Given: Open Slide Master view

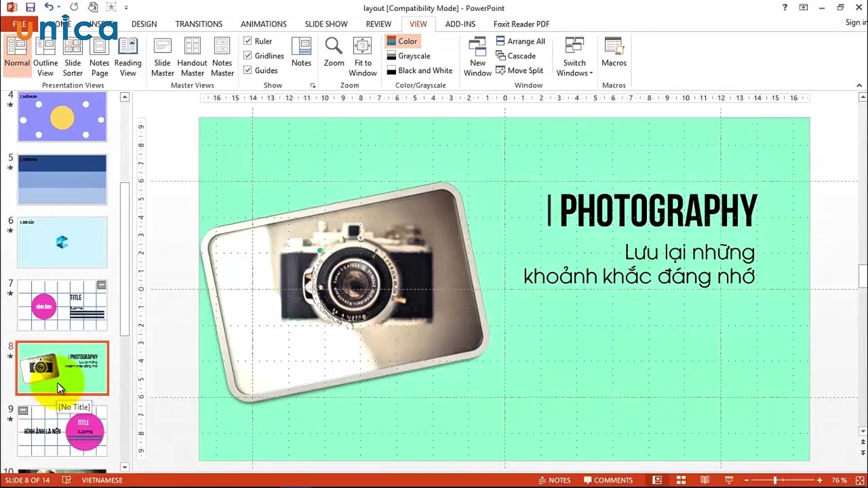Looking at the screenshot, I should 163,56.
